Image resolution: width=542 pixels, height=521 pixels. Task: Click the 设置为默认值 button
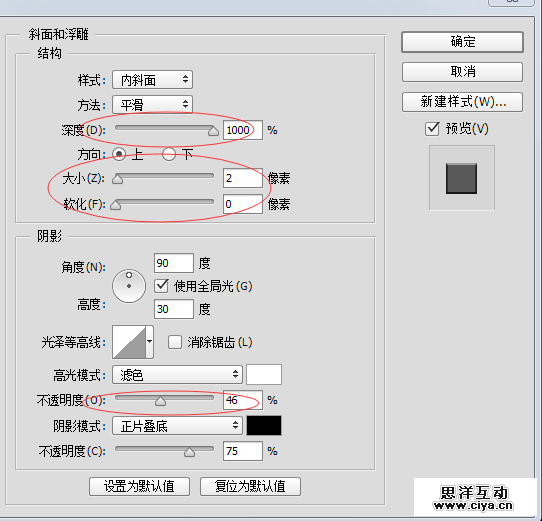point(139,486)
